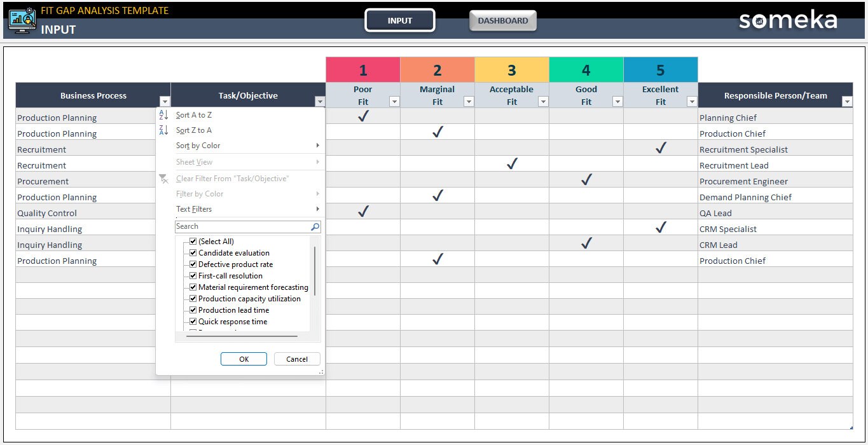Select Filter by Color menu entry
This screenshot has height=445, width=868.
point(240,194)
